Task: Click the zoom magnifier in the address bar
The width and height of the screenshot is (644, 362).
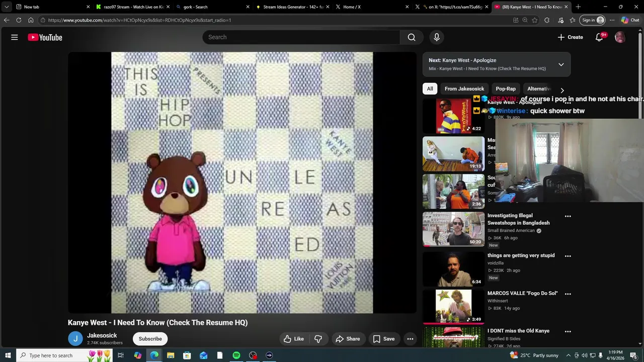Action: point(525,20)
